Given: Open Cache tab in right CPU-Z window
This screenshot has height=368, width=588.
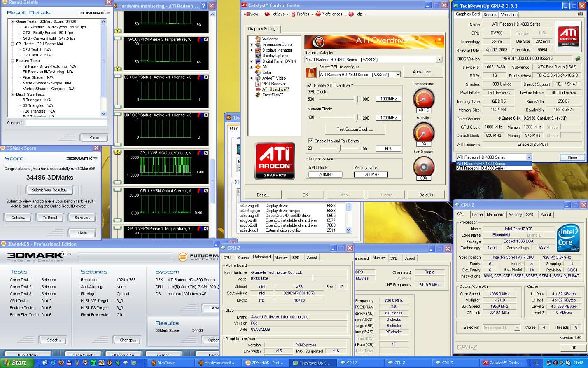Looking at the screenshot, I should pos(477,215).
